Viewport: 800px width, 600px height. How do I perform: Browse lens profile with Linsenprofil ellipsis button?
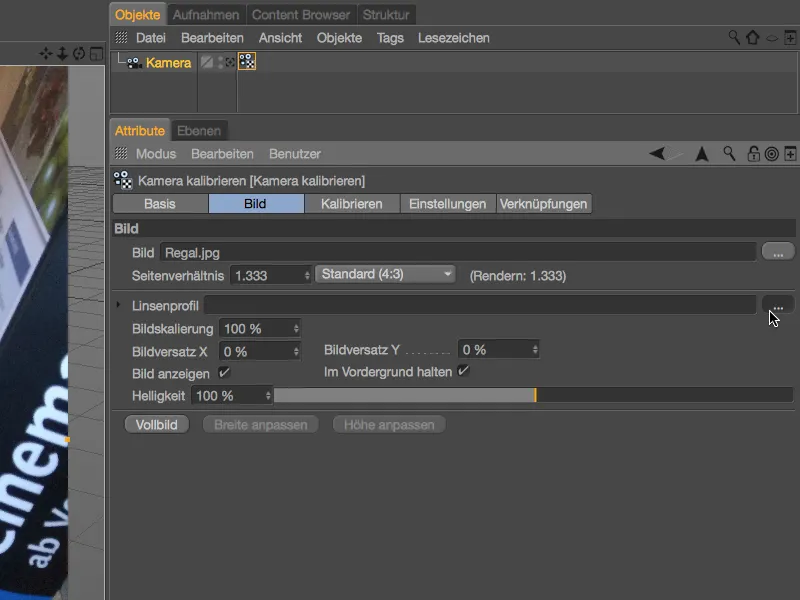coord(778,305)
